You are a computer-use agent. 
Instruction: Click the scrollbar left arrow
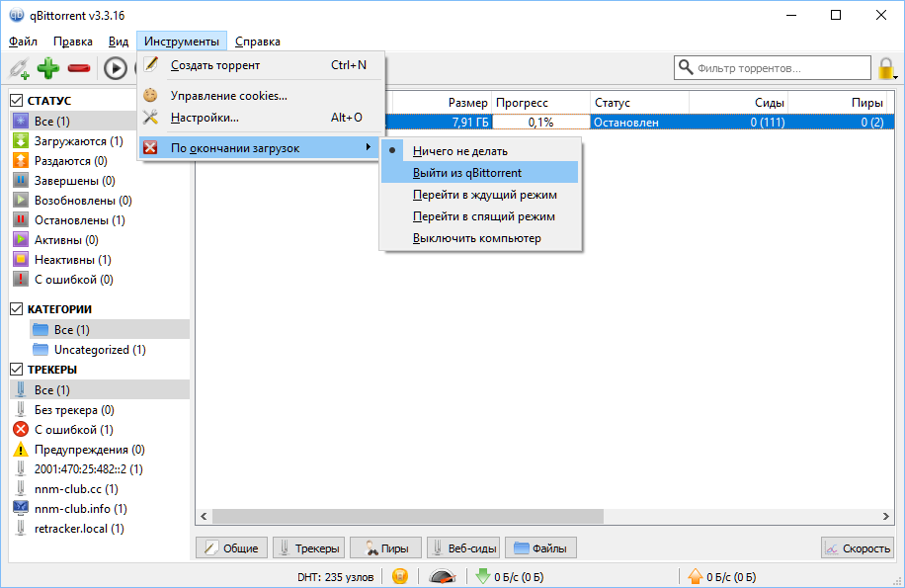(x=204, y=517)
